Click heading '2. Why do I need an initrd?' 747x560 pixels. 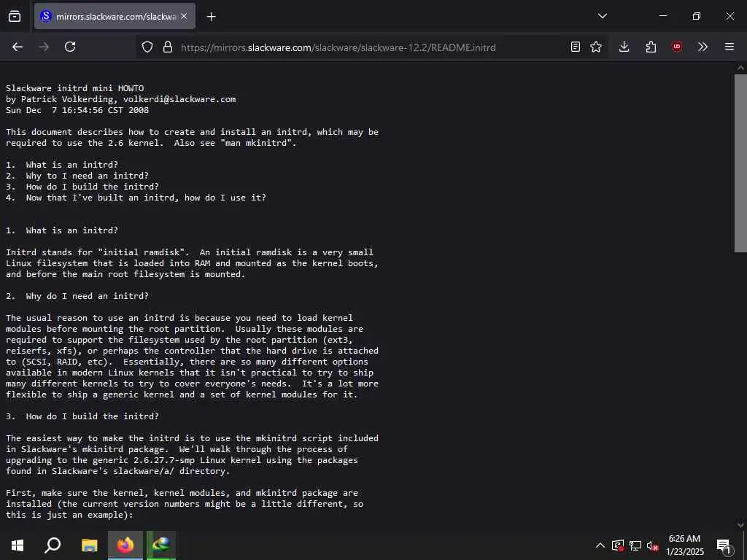click(x=77, y=296)
